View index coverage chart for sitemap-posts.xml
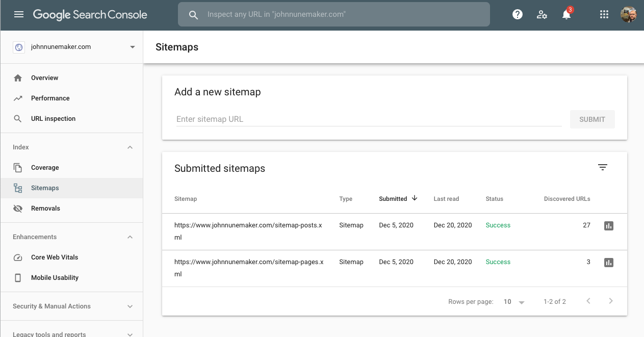Viewport: 644px width, 337px height. click(608, 226)
